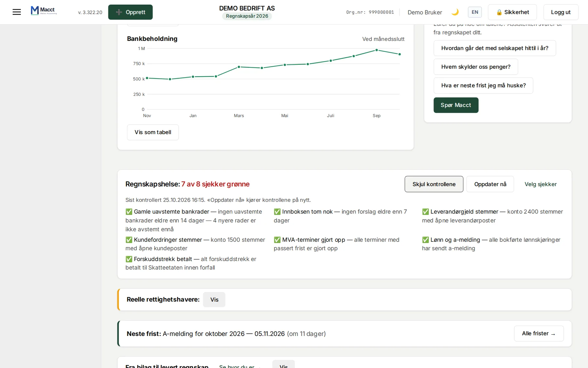Refresh checks with Oppdater nå

[x=490, y=184]
